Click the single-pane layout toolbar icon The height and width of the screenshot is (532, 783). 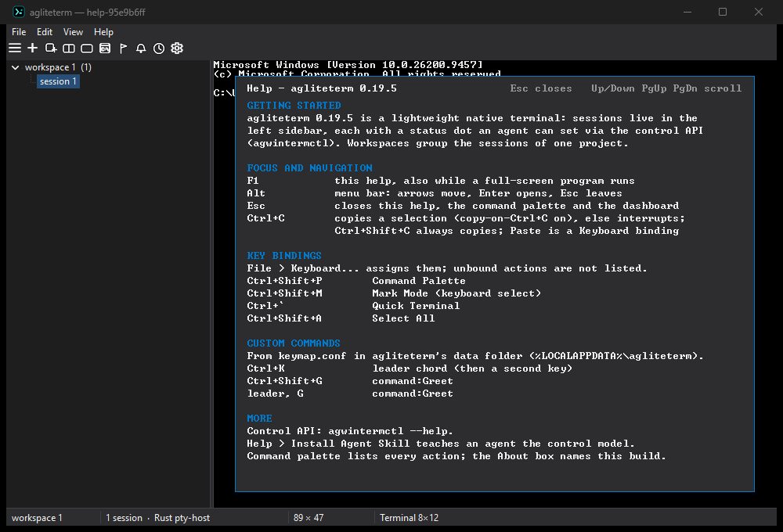click(87, 48)
